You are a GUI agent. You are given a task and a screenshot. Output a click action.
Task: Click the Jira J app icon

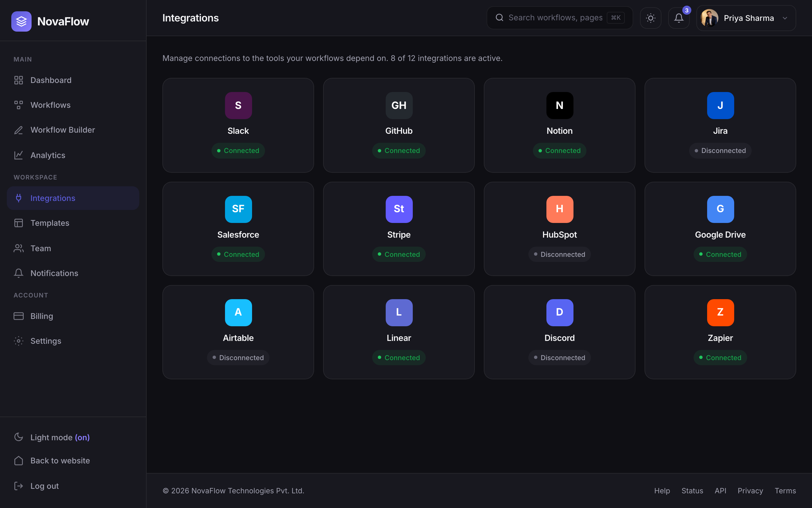click(720, 106)
